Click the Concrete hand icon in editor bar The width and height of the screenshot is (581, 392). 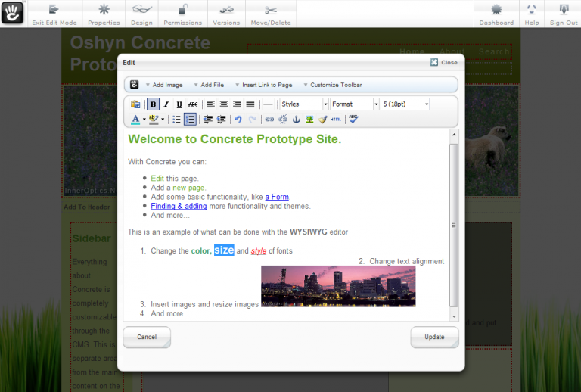[x=135, y=85]
